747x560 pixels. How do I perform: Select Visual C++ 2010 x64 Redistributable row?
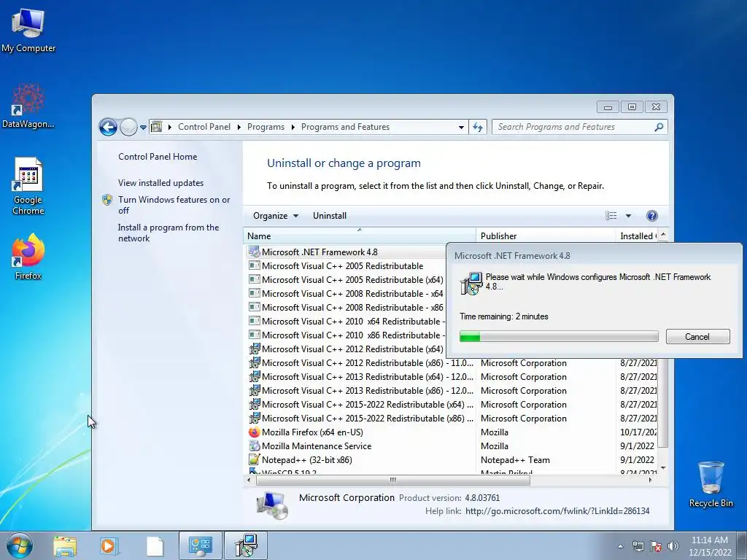(x=346, y=321)
